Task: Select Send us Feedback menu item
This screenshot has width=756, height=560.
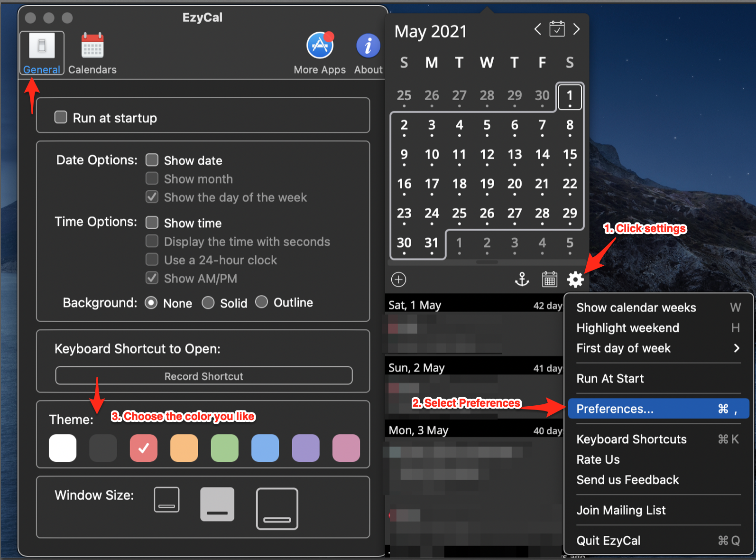Action: coord(658,480)
